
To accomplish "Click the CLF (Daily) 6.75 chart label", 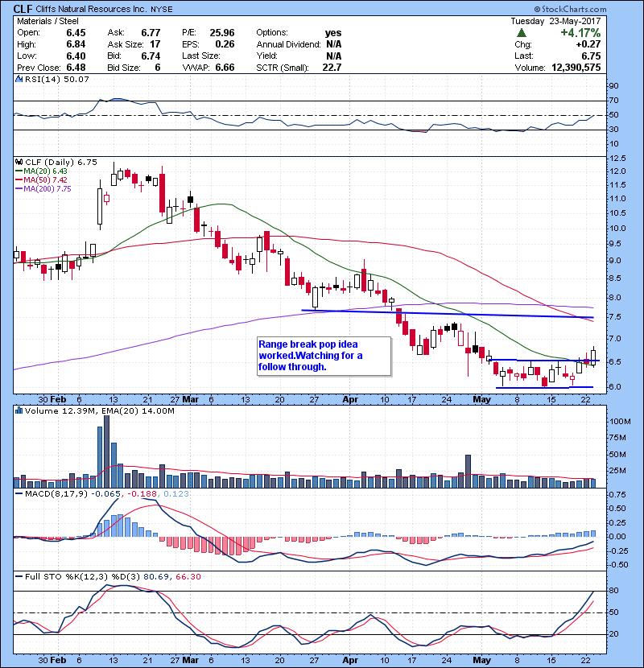I will coord(61,163).
